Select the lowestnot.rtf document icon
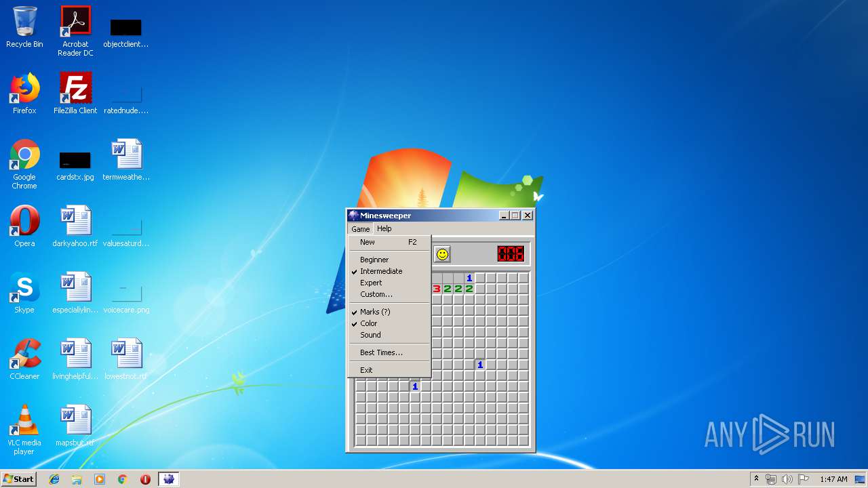This screenshot has height=488, width=868. [x=126, y=359]
